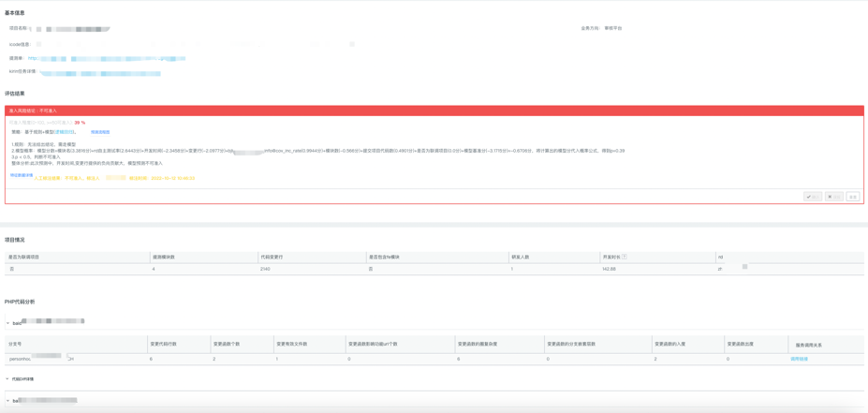Expand the second bai module section

pos(7,400)
